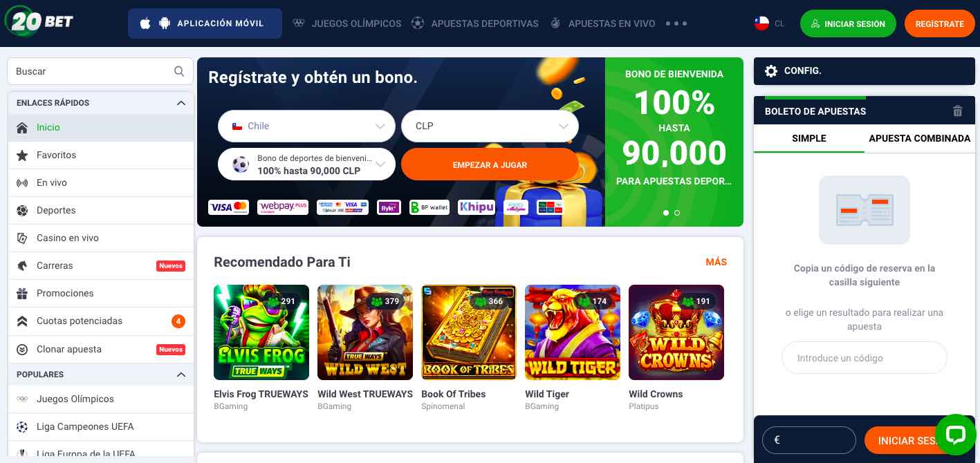Select first banner slide dot
The image size is (980, 463).
666,213
